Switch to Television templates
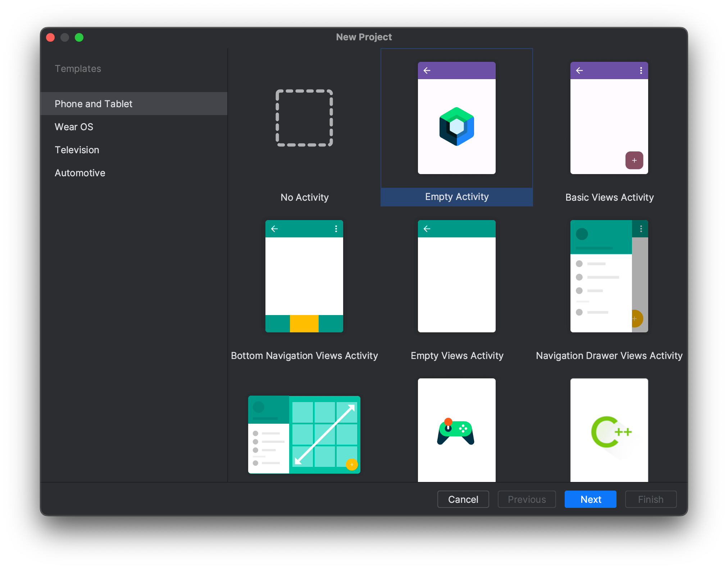728x569 pixels. click(77, 150)
